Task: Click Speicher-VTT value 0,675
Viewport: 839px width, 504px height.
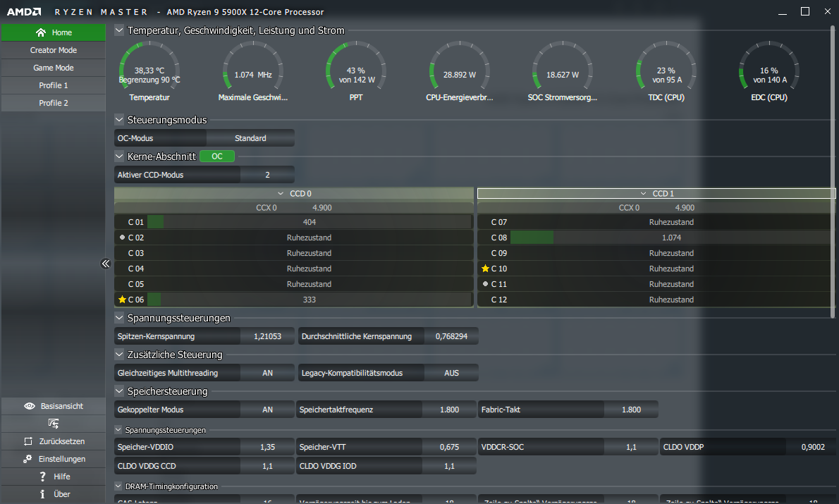Action: (x=450, y=448)
